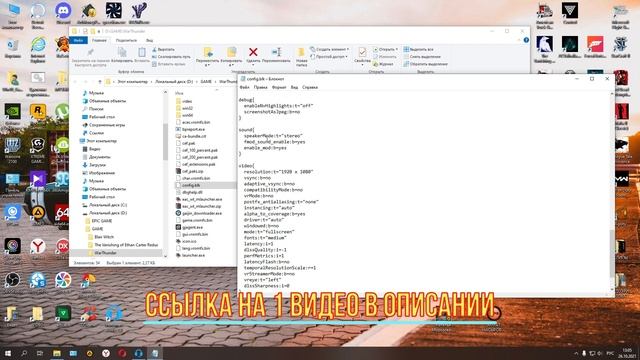This screenshot has height=360, width=640.
Task: Open the Создать элемент dropdown in ribbon
Action: [329, 49]
